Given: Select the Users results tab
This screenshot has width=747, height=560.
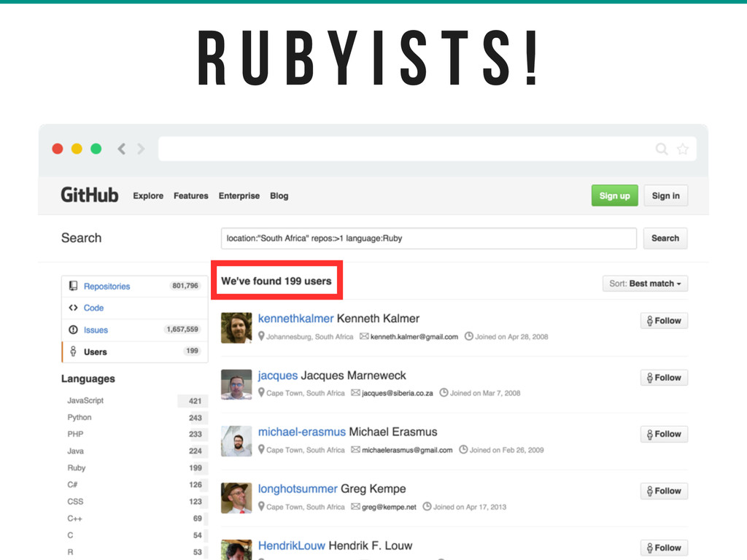Looking at the screenshot, I should [135, 352].
